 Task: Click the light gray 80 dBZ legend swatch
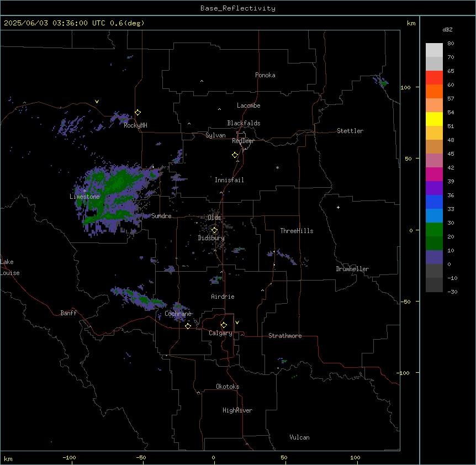[x=434, y=50]
